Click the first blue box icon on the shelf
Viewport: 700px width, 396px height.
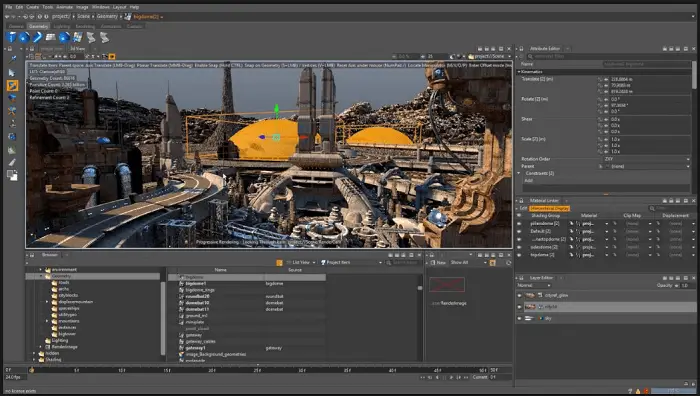tap(11, 38)
